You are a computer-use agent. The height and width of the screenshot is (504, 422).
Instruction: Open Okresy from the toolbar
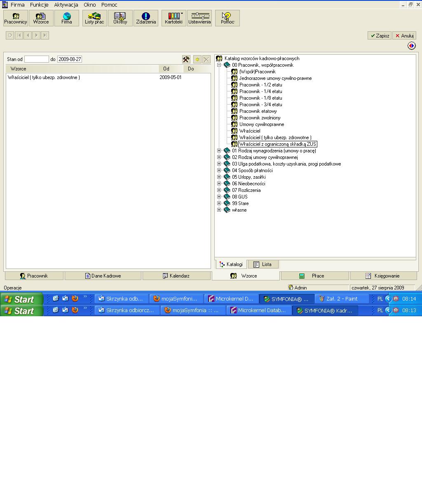(120, 18)
